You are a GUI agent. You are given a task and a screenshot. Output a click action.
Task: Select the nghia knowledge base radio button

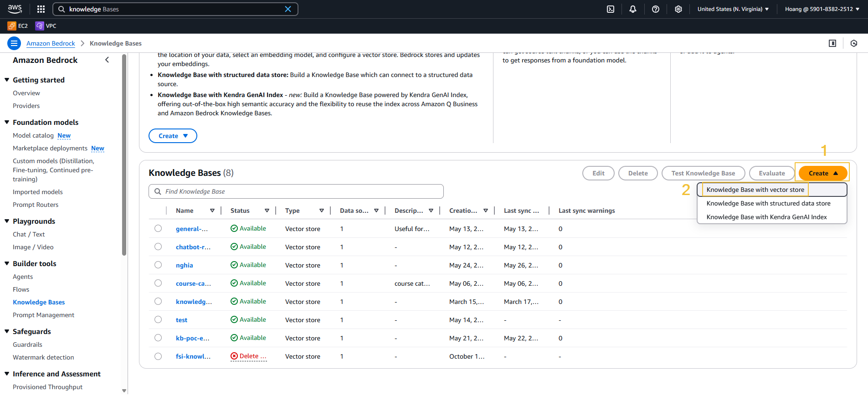(x=158, y=265)
